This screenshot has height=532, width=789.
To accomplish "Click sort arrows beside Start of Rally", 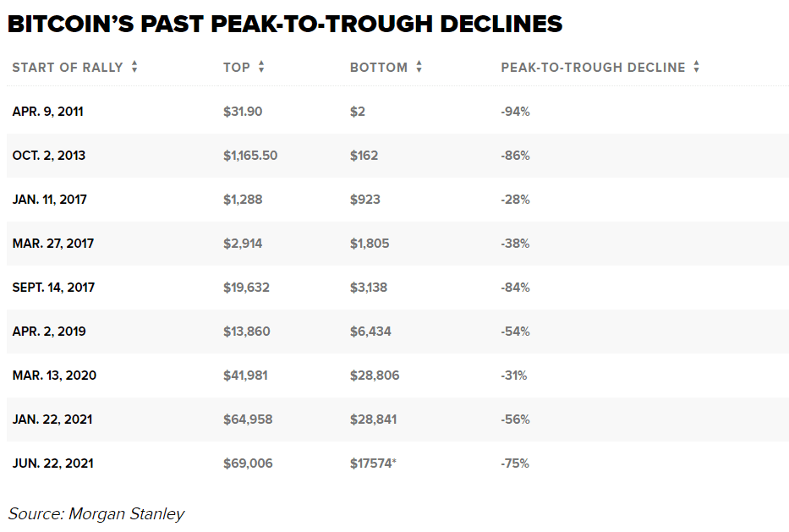I will click(134, 68).
